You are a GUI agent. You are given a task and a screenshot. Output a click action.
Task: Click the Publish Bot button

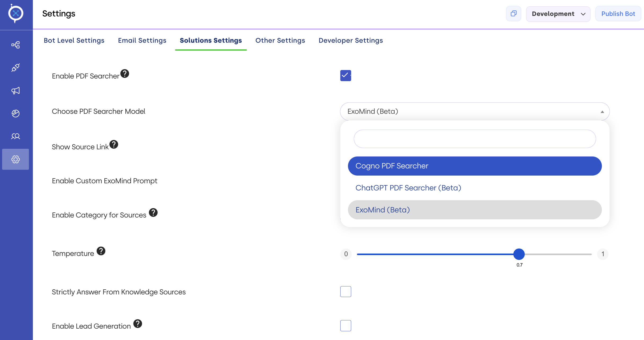tap(618, 14)
